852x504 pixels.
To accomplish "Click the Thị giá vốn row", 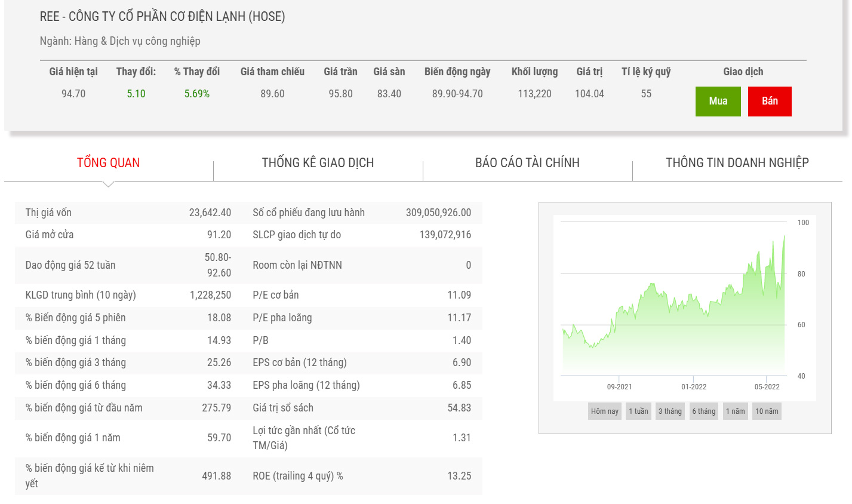I will pyautogui.click(x=128, y=213).
